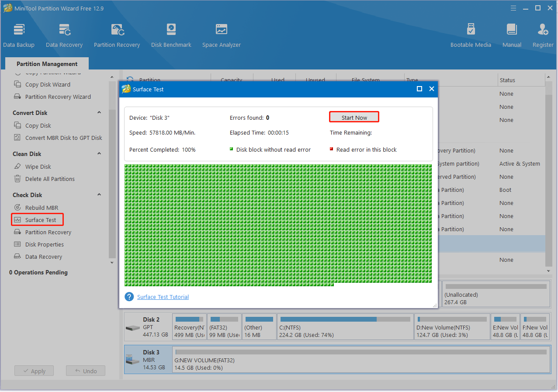
Task: Click the "Boot" status cell
Action: [x=505, y=190]
